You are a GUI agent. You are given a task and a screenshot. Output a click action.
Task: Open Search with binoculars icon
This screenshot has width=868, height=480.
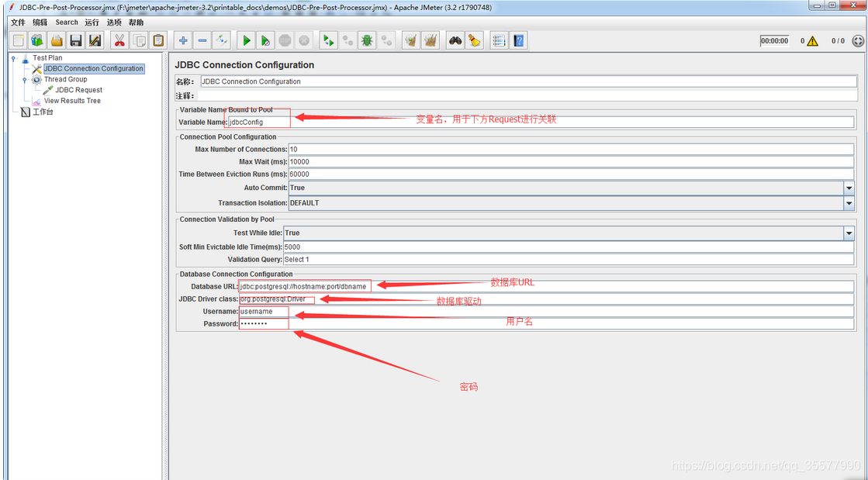point(455,40)
